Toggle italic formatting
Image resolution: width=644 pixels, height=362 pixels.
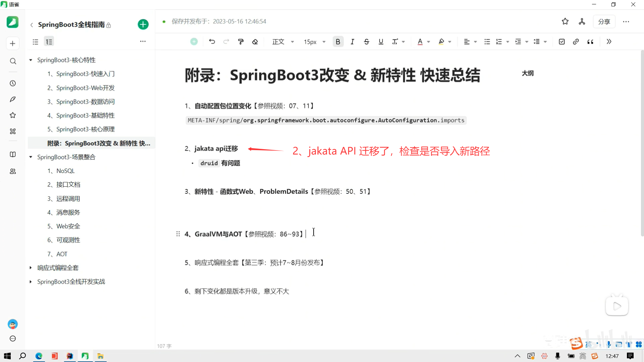point(352,41)
